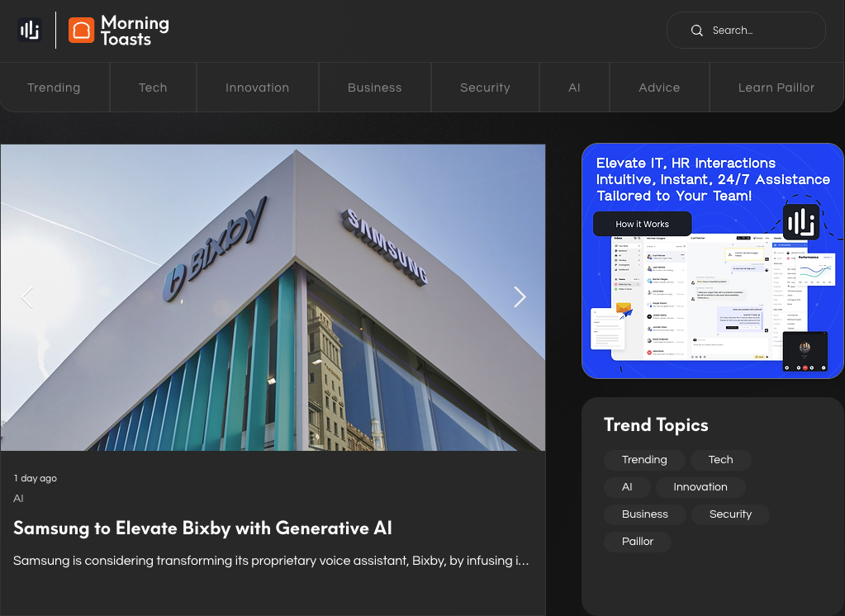Open the Learn Paillor navigation tab
Viewport: 845px width, 616px height.
tap(776, 88)
